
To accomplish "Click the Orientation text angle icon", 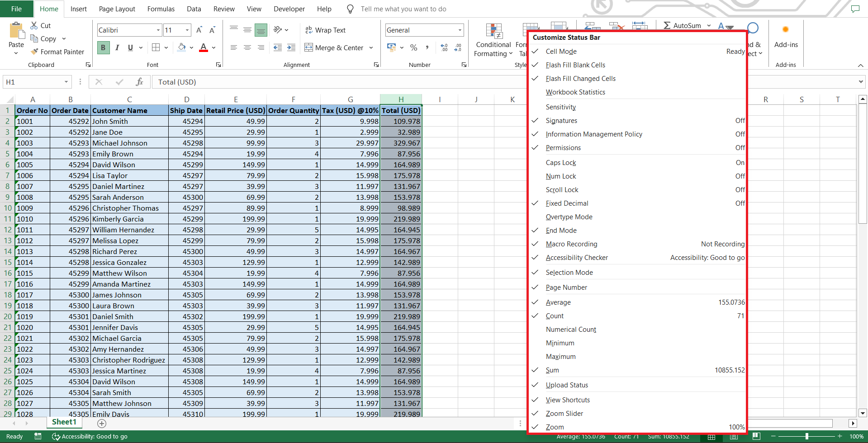I will pyautogui.click(x=278, y=30).
